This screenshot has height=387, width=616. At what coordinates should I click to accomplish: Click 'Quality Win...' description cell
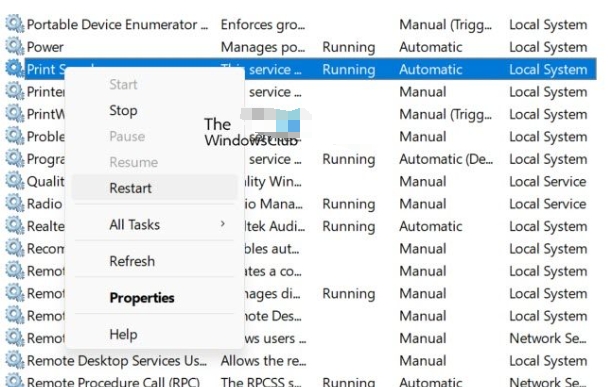[273, 182]
